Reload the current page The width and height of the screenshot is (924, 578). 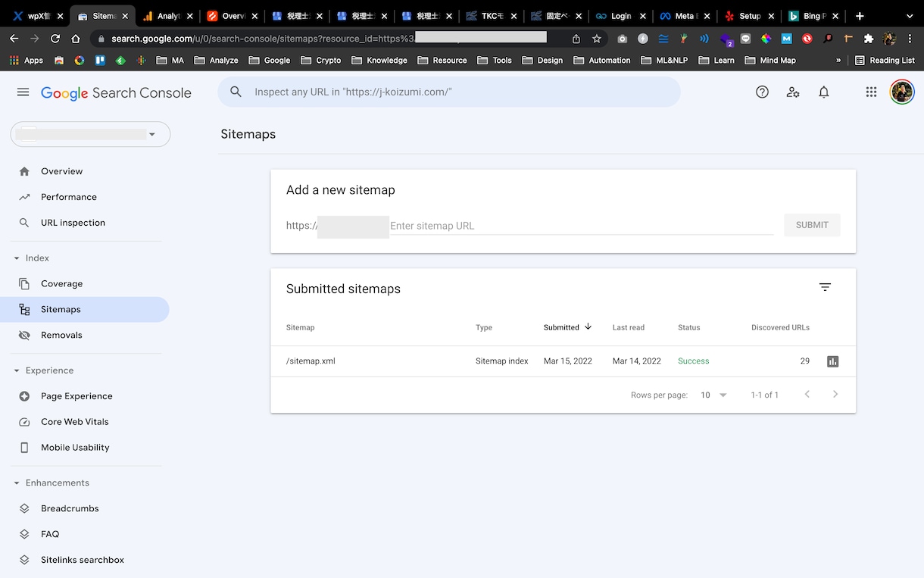pyautogui.click(x=55, y=38)
